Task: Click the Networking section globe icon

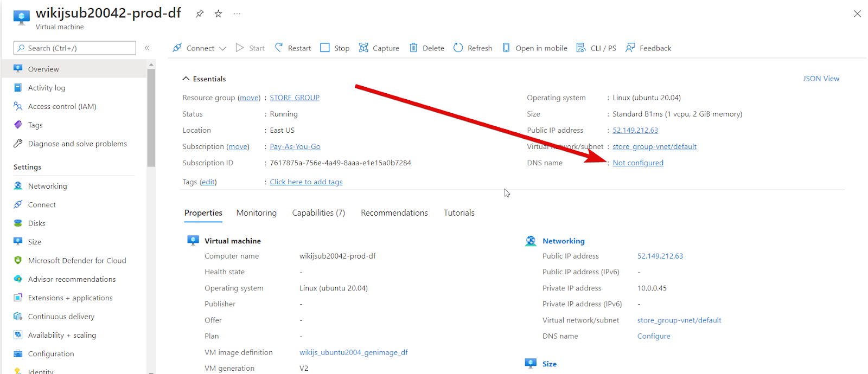Action: tap(531, 241)
